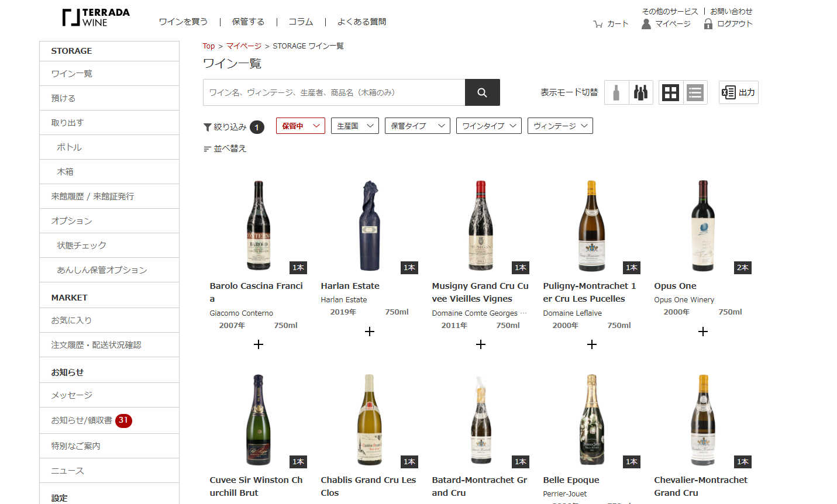This screenshot has width=837, height=504.
Task: Open よくある質問 in top navigation
Action: click(361, 22)
